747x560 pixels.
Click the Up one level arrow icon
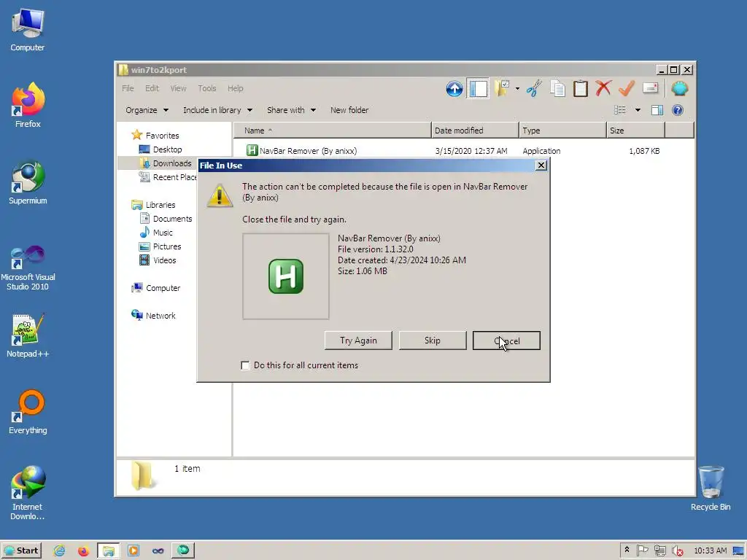[x=454, y=88]
